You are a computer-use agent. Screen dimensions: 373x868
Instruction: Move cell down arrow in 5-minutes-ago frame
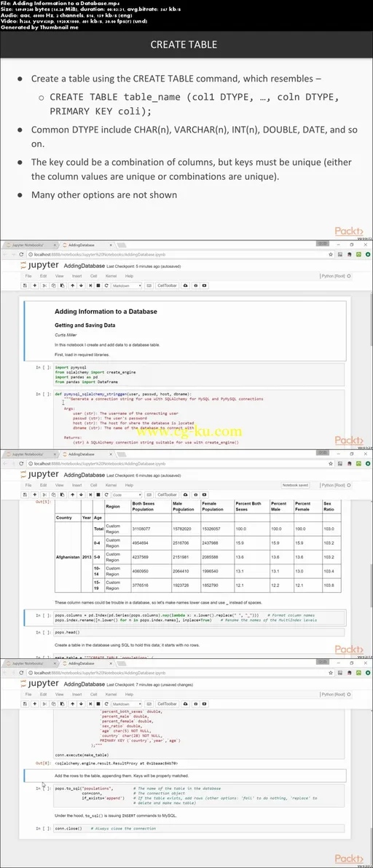point(81,285)
